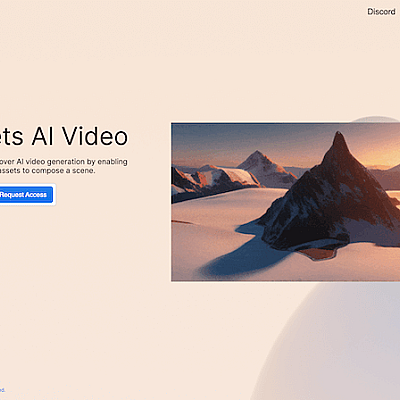Open the snowy mountain video preview
This screenshot has height=400, width=400.
pos(286,202)
